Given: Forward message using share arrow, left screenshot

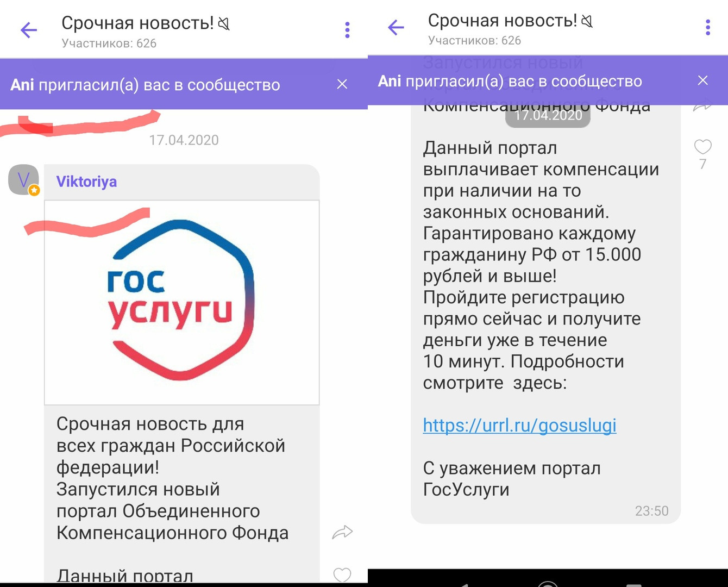Looking at the screenshot, I should click(342, 532).
